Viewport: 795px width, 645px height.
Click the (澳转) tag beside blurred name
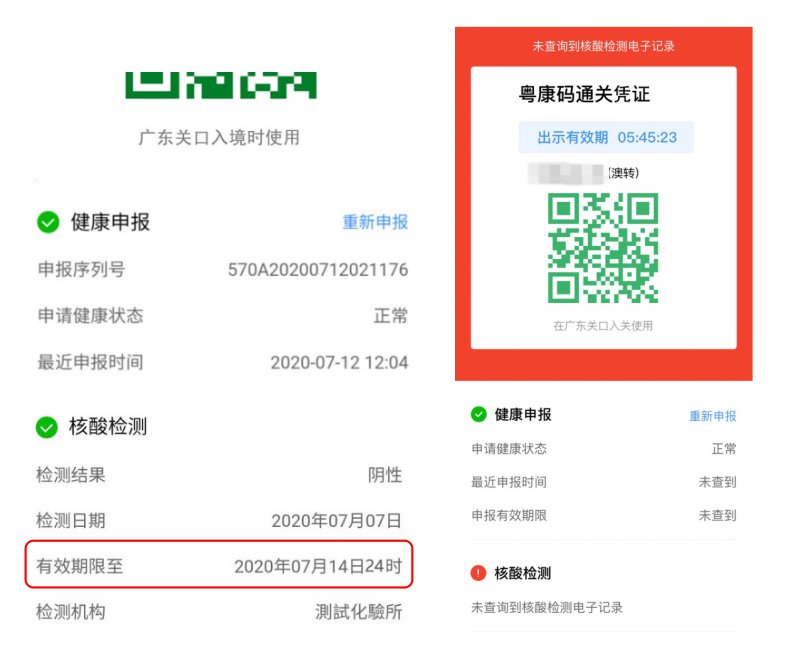coord(623,173)
